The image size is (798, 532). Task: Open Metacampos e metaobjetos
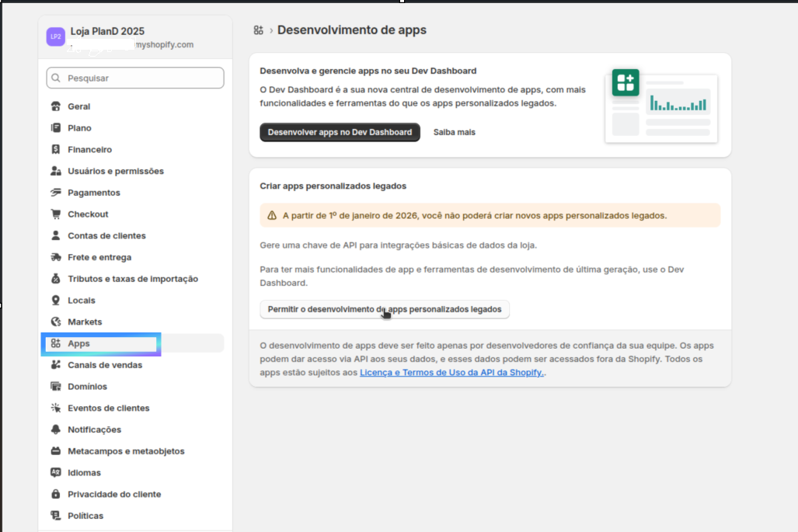point(135,450)
